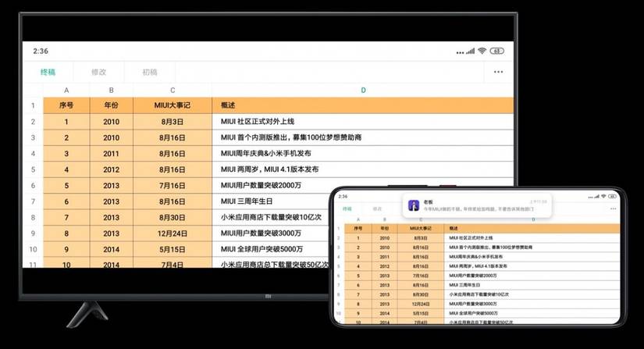The width and height of the screenshot is (644, 349).
Task: Select cell 'MIUI 社区正式对外上线' on the phone
Action: coord(532,237)
